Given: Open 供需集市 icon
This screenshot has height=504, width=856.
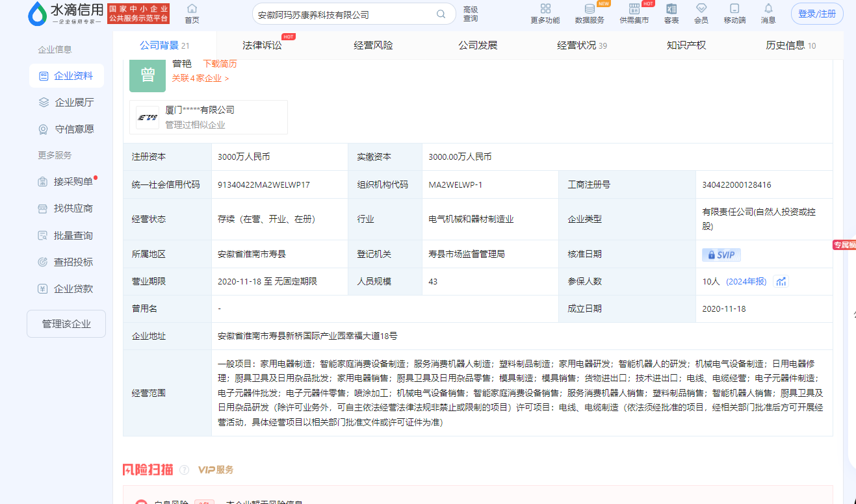Looking at the screenshot, I should pyautogui.click(x=634, y=8).
